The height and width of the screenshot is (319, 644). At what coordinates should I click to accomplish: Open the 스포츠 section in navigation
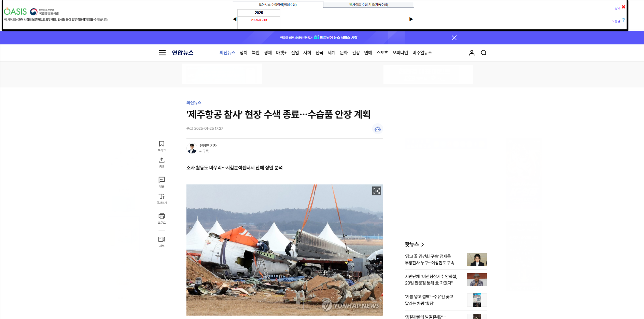(x=382, y=53)
